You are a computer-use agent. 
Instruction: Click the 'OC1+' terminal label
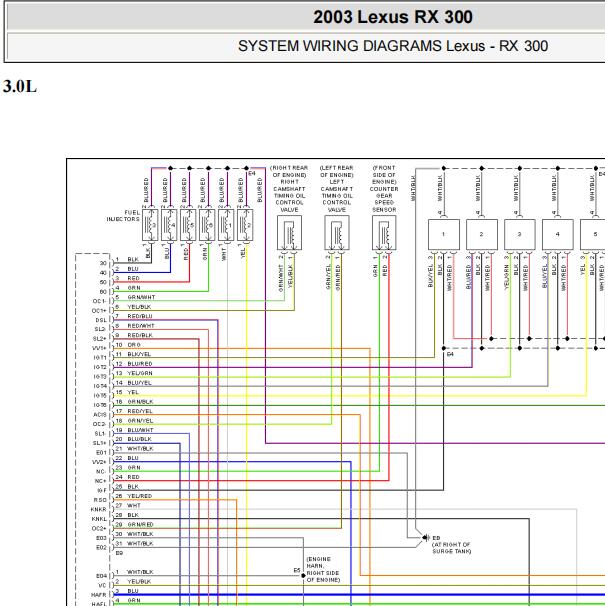pos(99,311)
